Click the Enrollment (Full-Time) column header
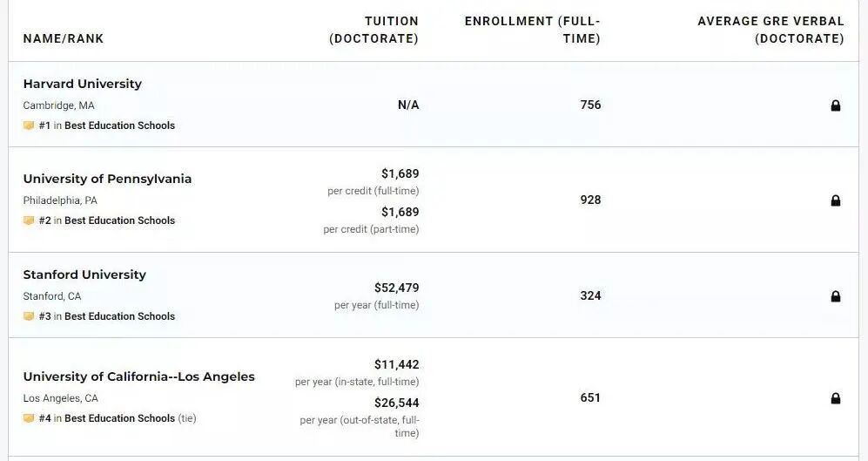Screen dimensions: 868x461 532,30
